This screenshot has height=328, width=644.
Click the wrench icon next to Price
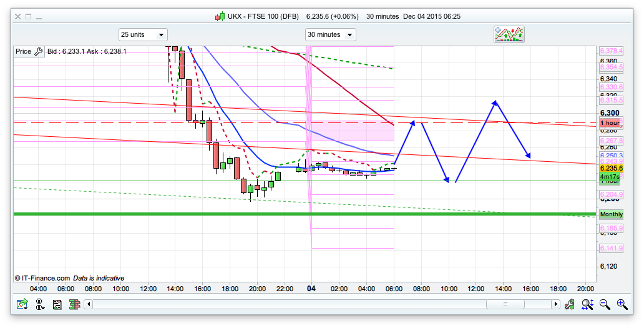coord(38,51)
